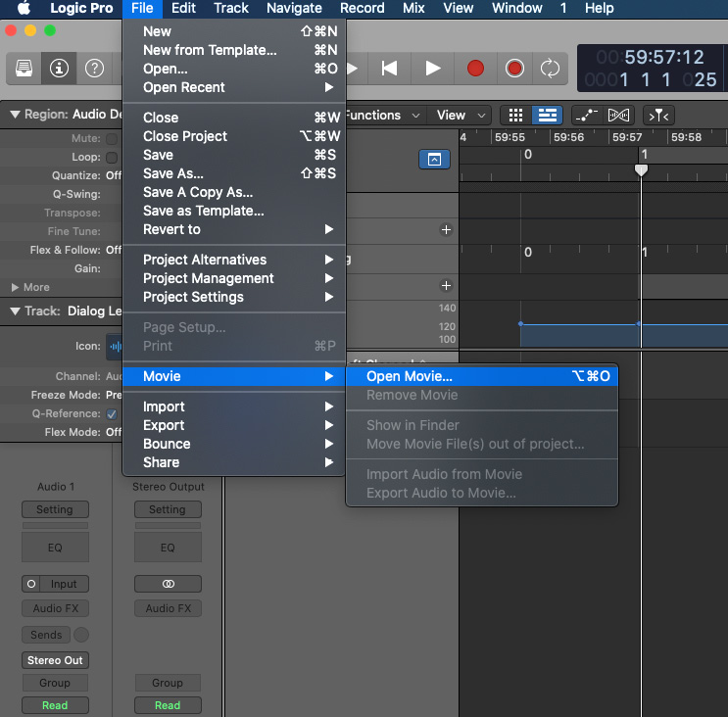Image resolution: width=728 pixels, height=717 pixels.
Task: Switch to grid view icon
Action: click(515, 115)
